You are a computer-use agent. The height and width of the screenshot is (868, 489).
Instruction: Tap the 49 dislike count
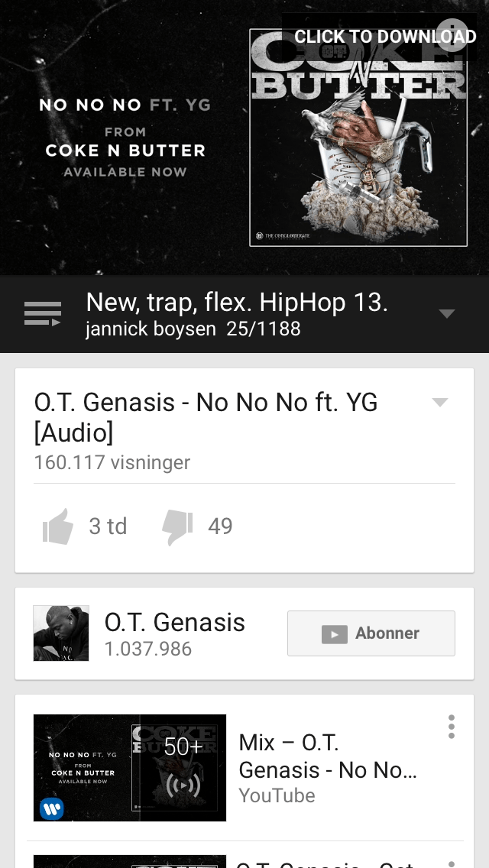coord(220,526)
